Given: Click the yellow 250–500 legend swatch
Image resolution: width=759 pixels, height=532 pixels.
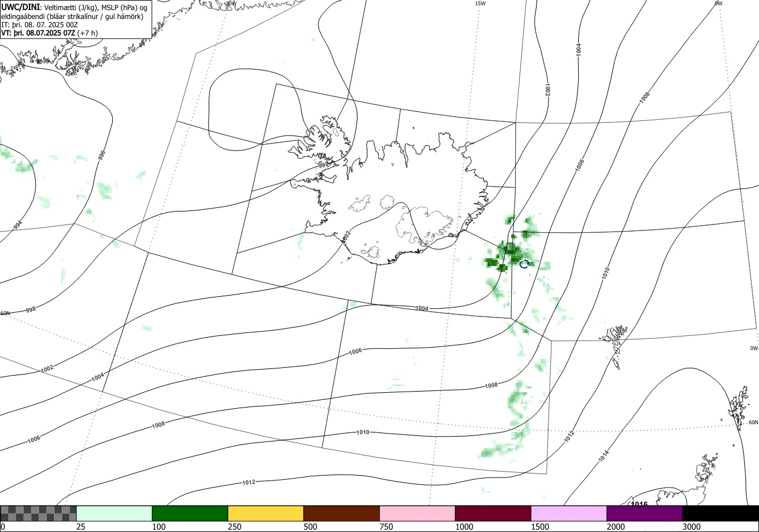Looking at the screenshot, I should tap(266, 513).
